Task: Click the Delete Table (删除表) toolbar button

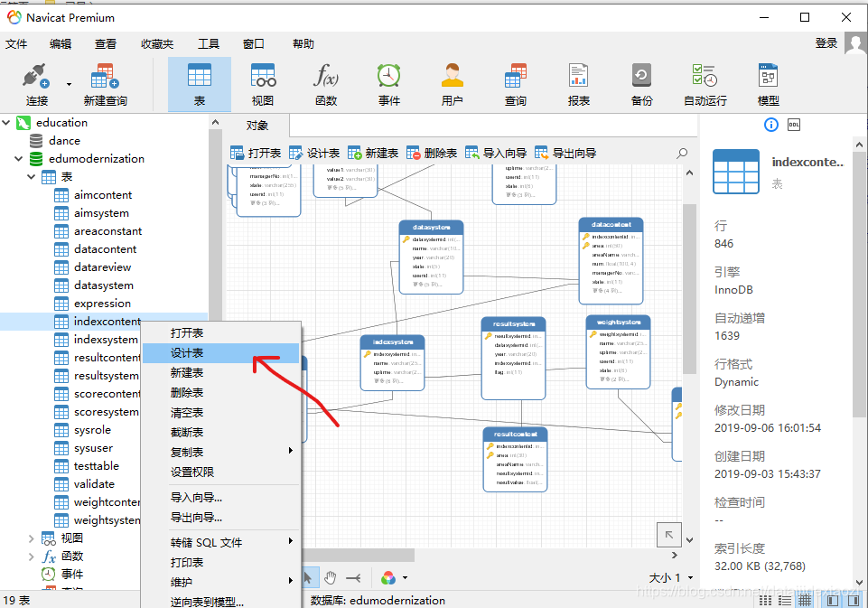Action: click(x=432, y=153)
